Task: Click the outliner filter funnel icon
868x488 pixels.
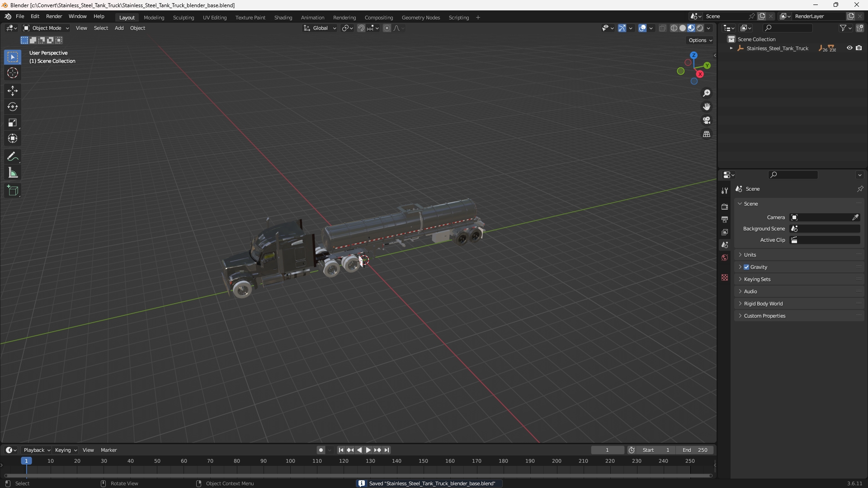Action: click(843, 28)
